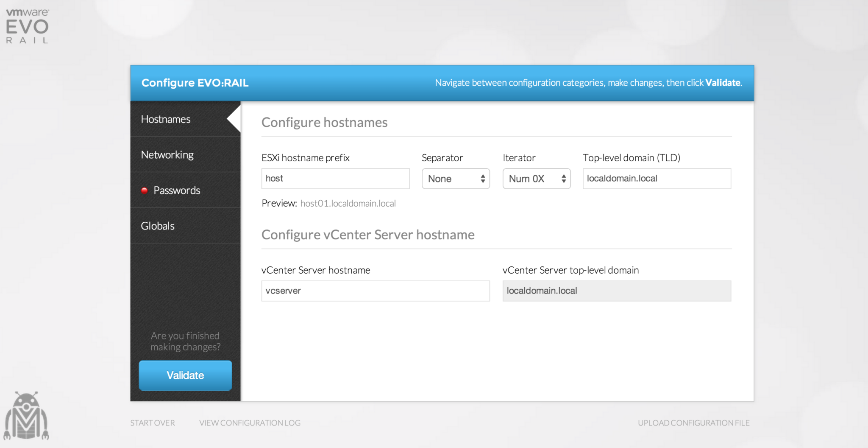Click UPLOAD CONFIGURATION FILE link
868x448 pixels.
694,423
